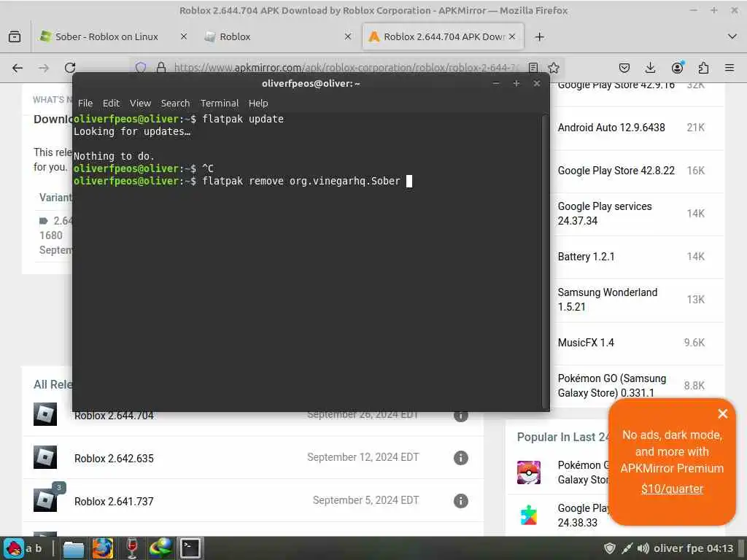Open Samsung Wonderland 1.5.21 link
The height and width of the screenshot is (560, 747).
[x=608, y=300]
